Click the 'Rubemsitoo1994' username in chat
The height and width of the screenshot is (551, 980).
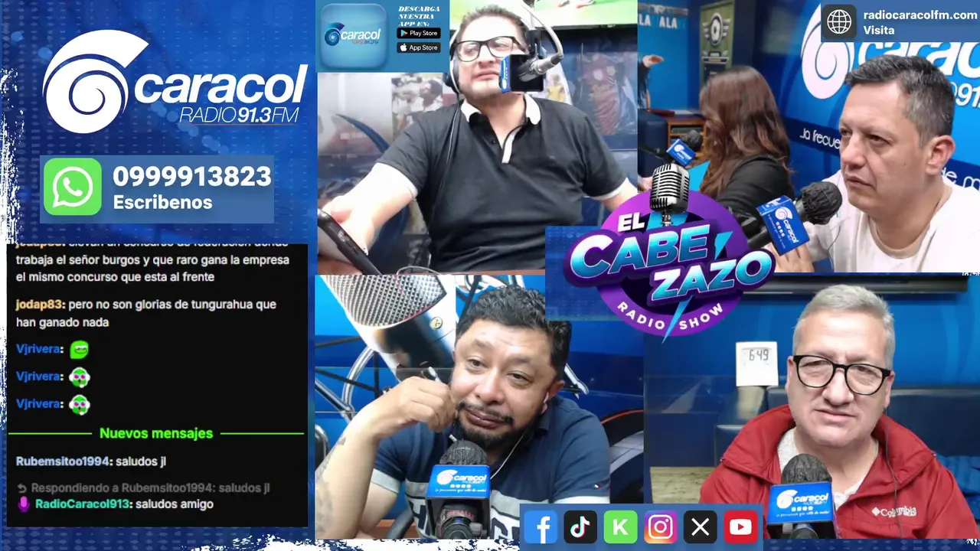tap(64, 461)
